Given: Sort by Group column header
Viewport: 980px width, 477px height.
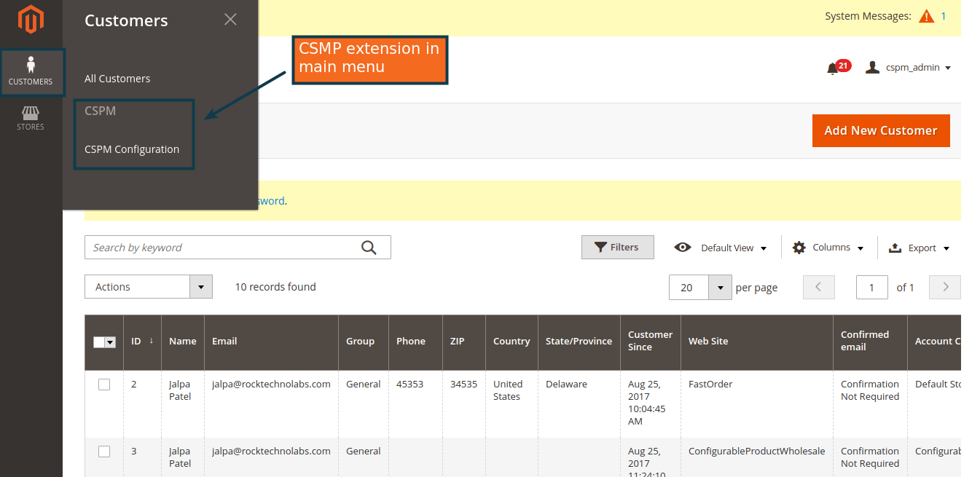Looking at the screenshot, I should (x=363, y=341).
